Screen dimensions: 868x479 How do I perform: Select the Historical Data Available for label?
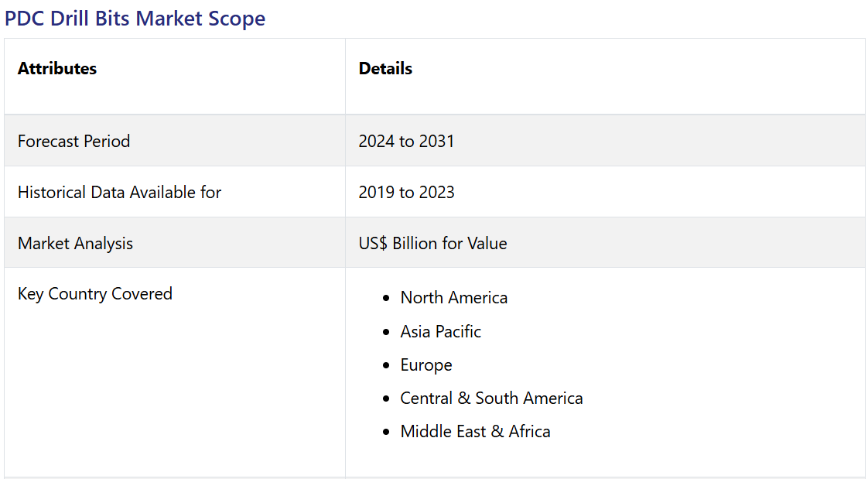coord(119,192)
